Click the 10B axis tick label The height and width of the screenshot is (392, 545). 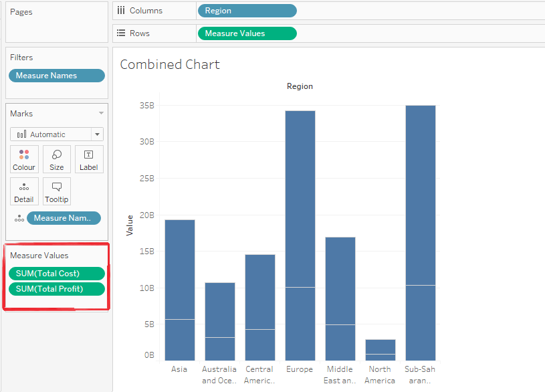point(147,288)
